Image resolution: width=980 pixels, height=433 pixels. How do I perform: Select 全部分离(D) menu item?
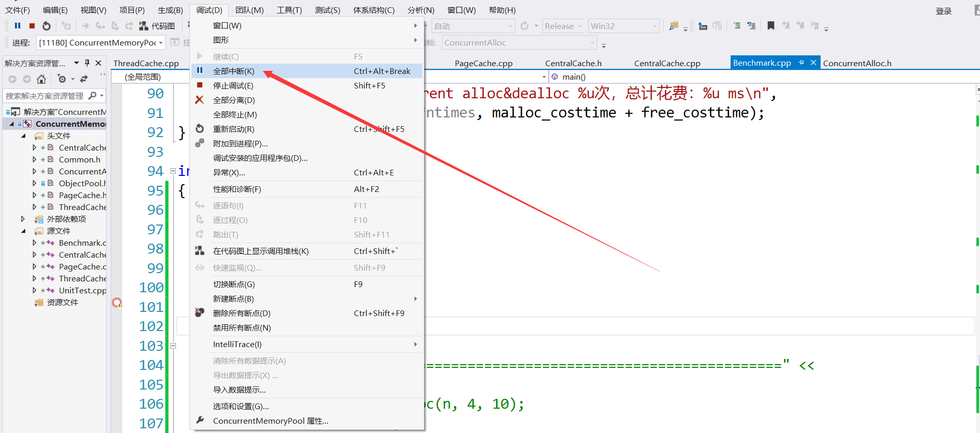307,100
